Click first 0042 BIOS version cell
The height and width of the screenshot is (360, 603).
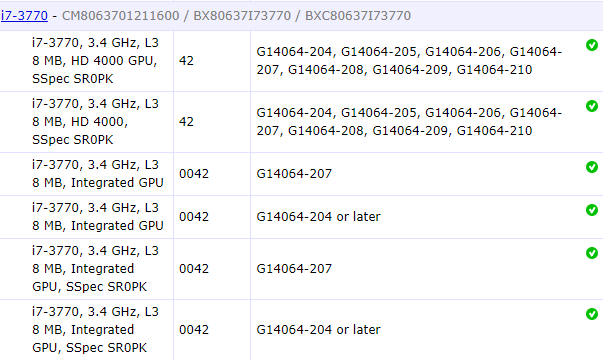[x=212, y=174]
